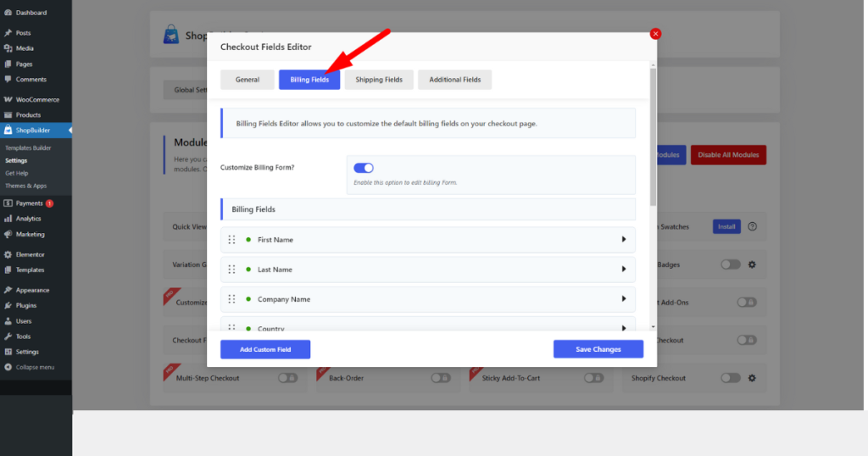
Task: Click the Disable All Modules button
Action: tap(728, 155)
